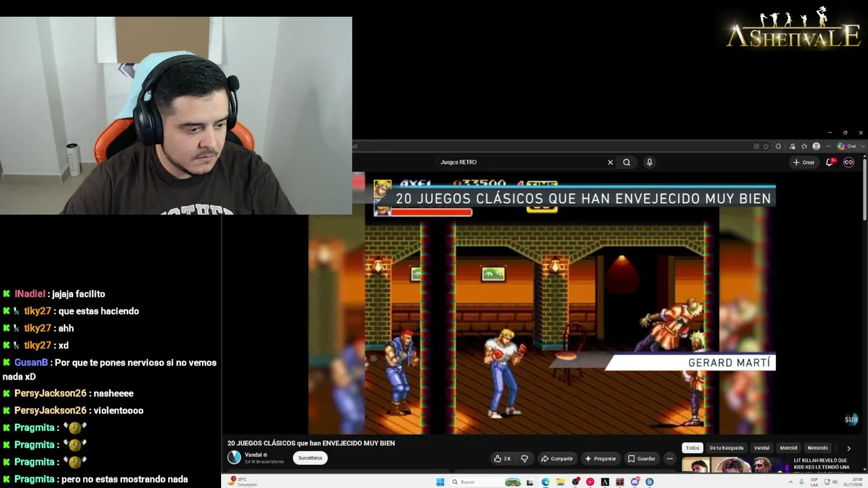Select the Vandal filter chip
Image resolution: width=868 pixels, height=488 pixels.
pyautogui.click(x=762, y=448)
